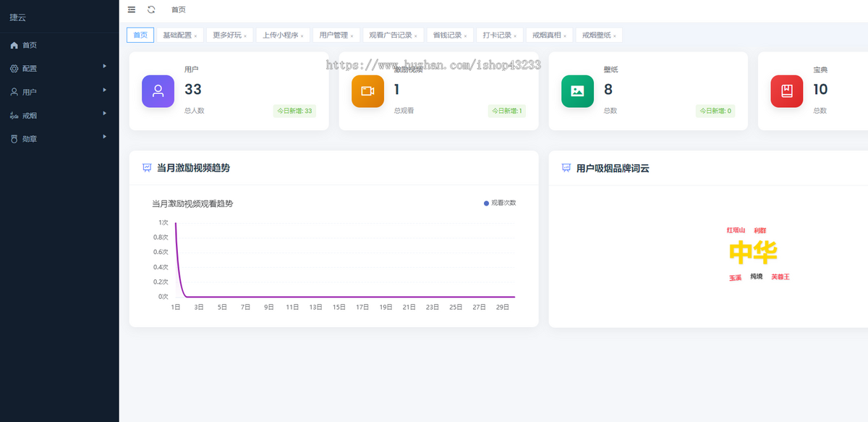
Task: Click the chart icon beside 用户吸烟品牌词云
Action: [566, 168]
